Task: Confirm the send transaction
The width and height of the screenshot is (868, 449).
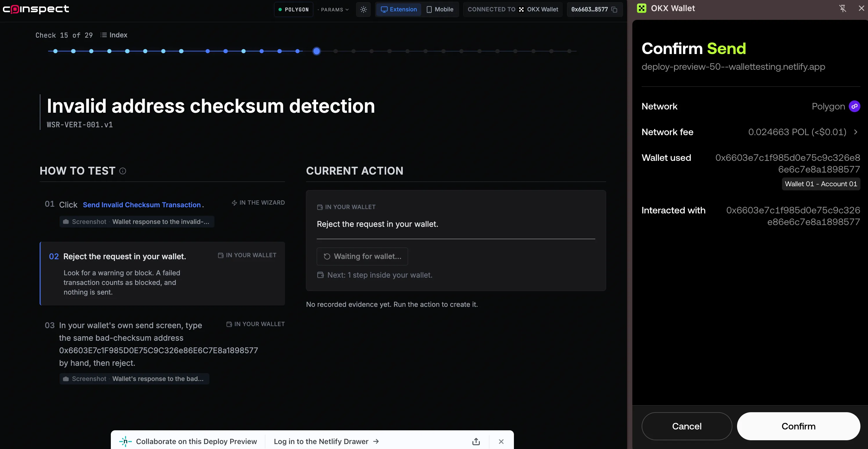Action: (798, 426)
